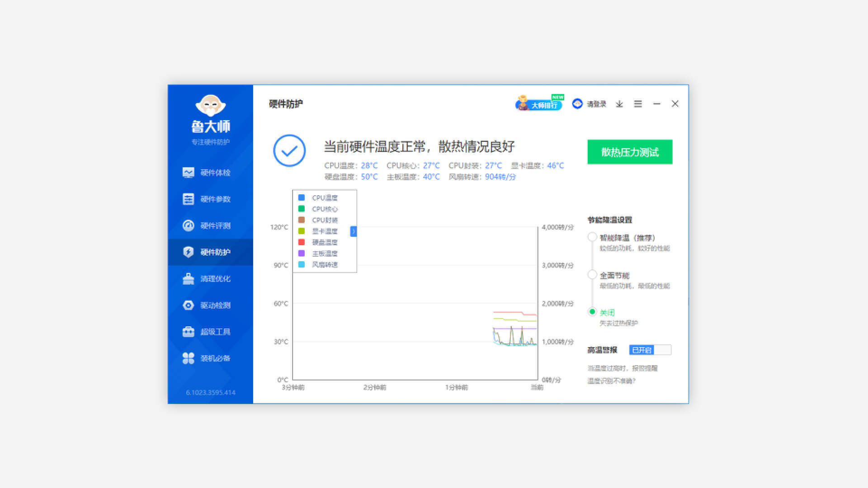Open the 清理优化 cleanup tool
The image size is (868, 488).
tap(211, 279)
